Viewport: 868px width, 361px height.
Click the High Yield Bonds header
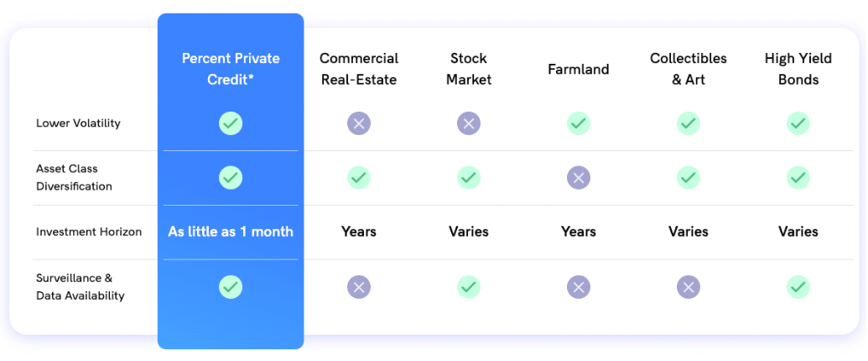[798, 69]
